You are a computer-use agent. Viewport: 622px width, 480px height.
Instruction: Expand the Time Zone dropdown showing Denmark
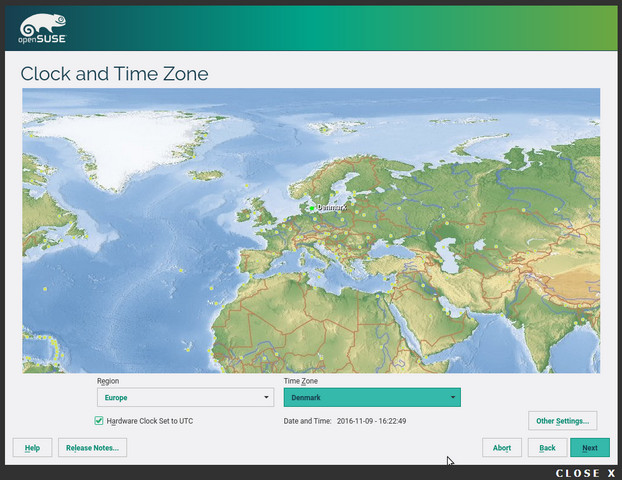pyautogui.click(x=372, y=398)
